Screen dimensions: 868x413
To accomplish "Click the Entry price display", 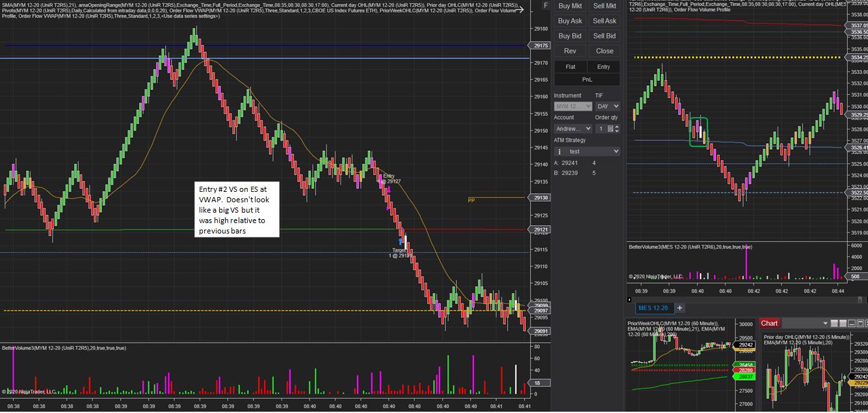I will [603, 67].
